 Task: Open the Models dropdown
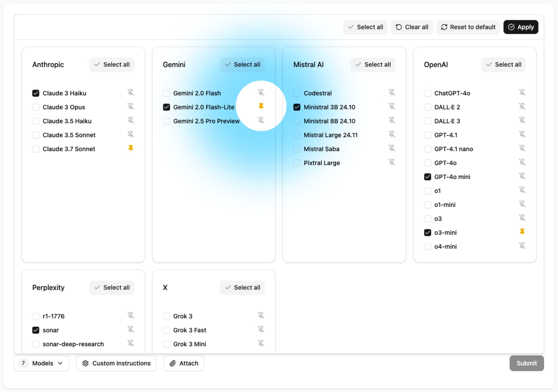[x=42, y=363]
